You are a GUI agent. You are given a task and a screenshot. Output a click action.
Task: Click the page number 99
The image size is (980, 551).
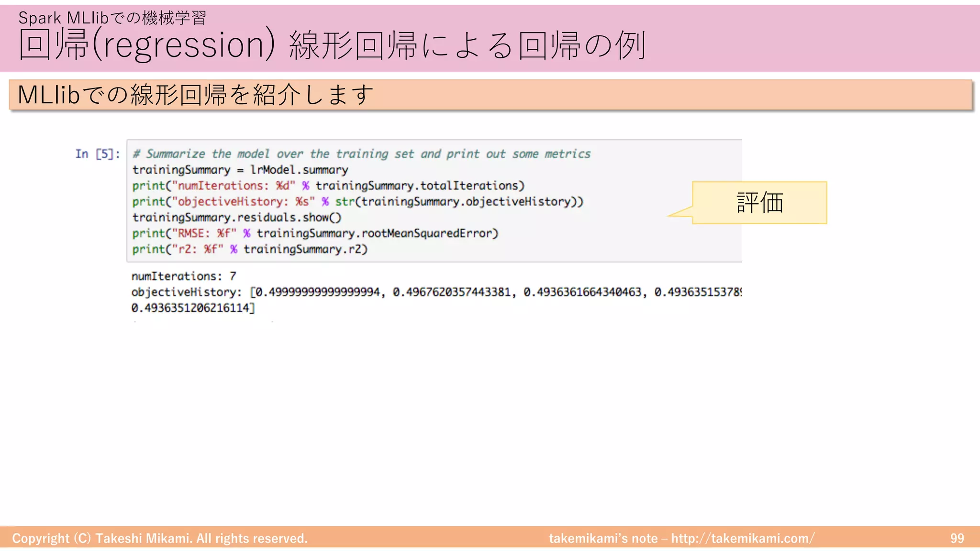957,538
